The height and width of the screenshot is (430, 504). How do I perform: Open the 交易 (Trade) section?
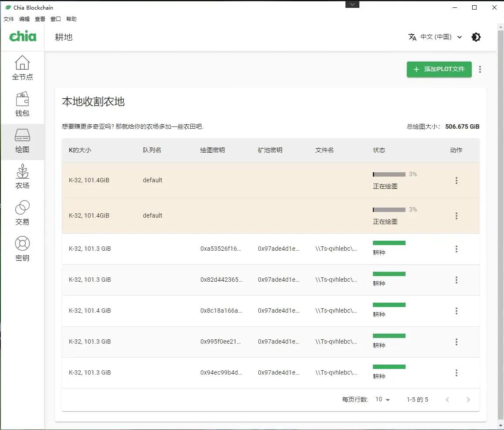coord(22,213)
